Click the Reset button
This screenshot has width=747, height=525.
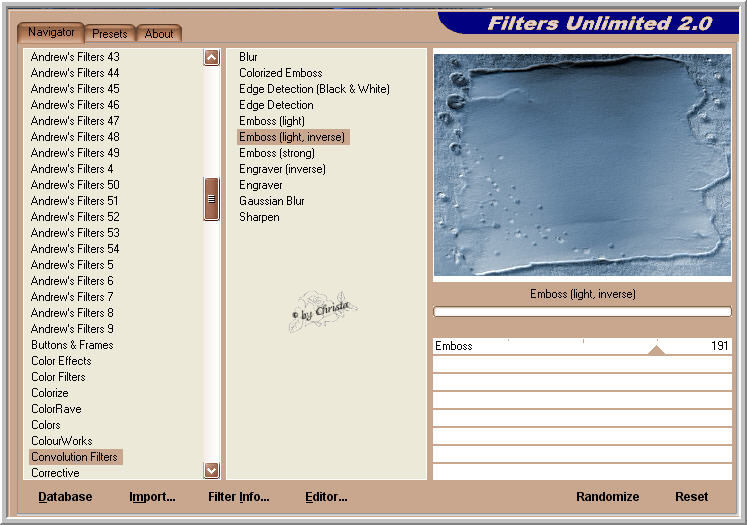tap(691, 497)
